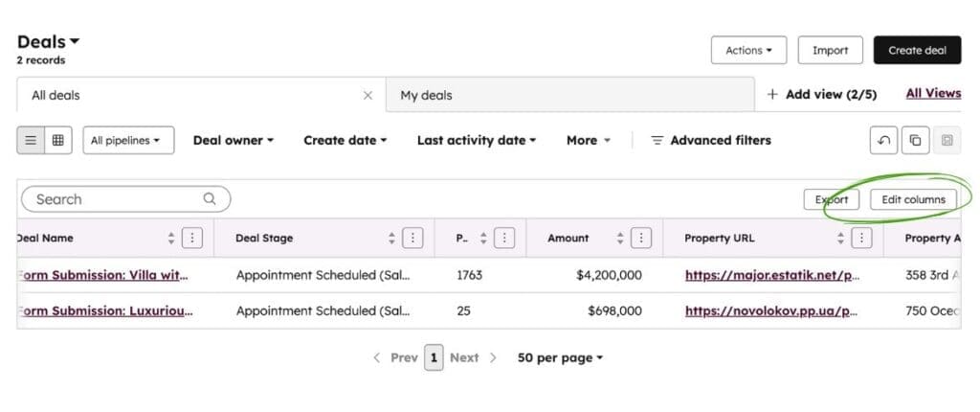Screen dimensions: 980x412
Task: Change the 50 per page setting
Action: [560, 357]
